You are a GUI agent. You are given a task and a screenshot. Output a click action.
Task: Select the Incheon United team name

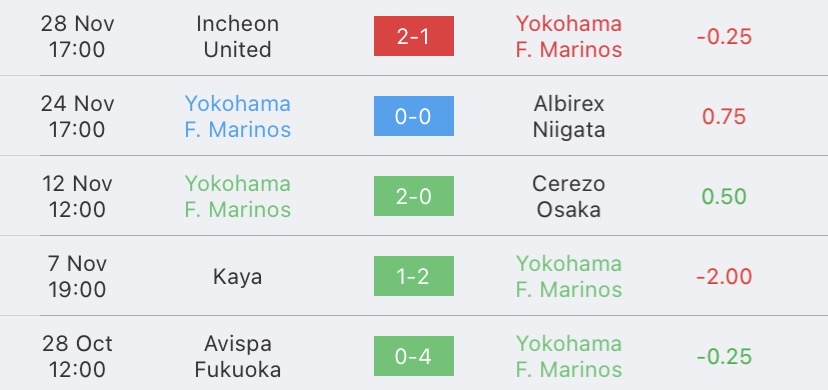238,36
